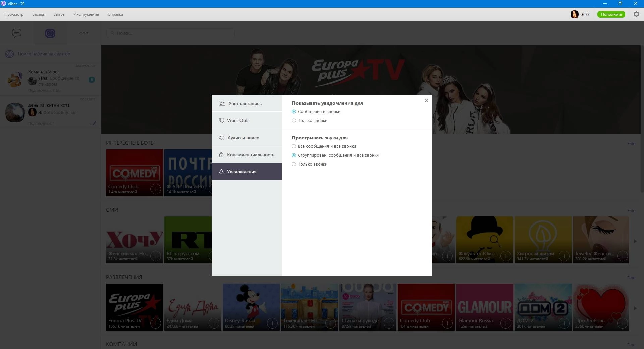The width and height of the screenshot is (644, 349).
Task: Click plus icon on Факультет Юмора card
Action: point(506,256)
